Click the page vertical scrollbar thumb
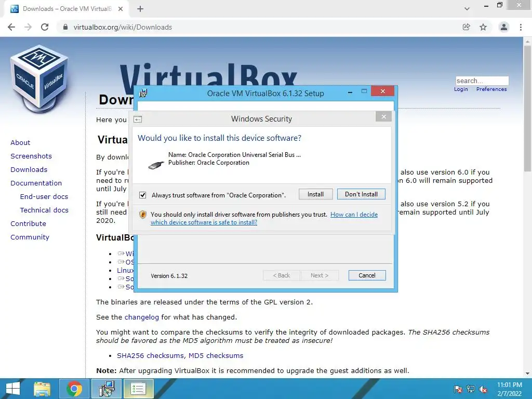This screenshot has height=399, width=532. pyautogui.click(x=527, y=109)
